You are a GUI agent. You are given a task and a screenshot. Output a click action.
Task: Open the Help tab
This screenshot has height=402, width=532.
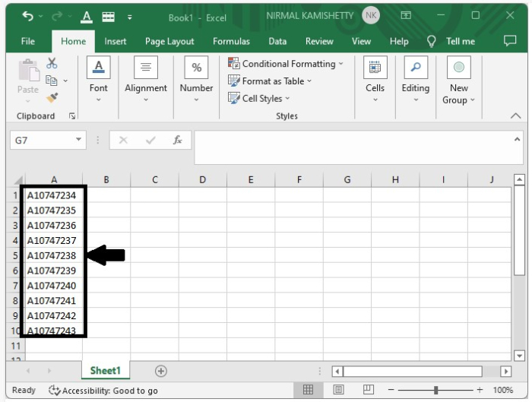click(399, 41)
